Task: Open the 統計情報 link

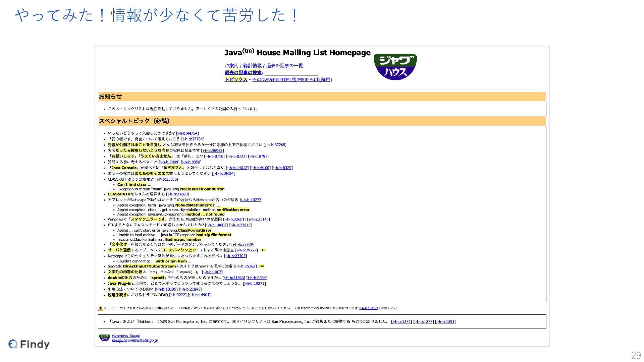Action: pos(252,66)
